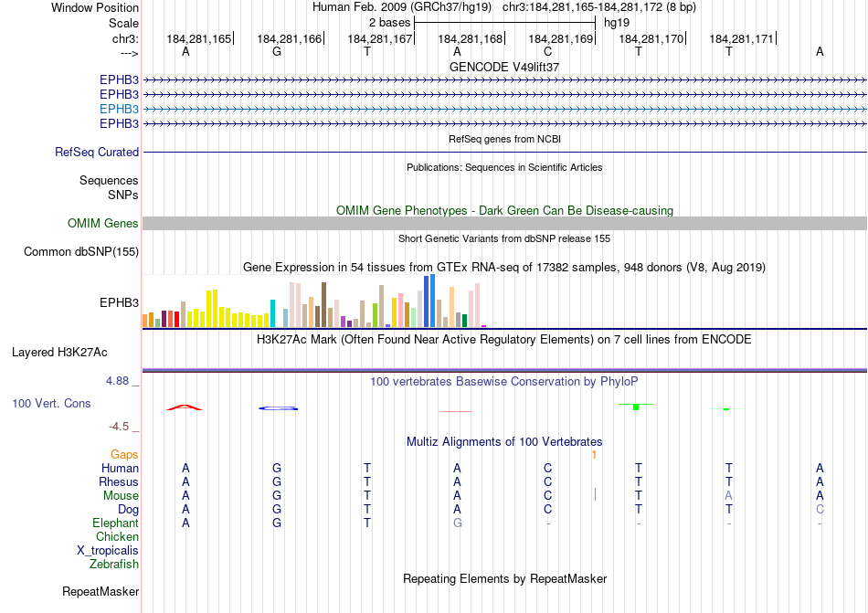Click the EPHB3 label beside the expression chart
The image size is (868, 613).
pyautogui.click(x=119, y=302)
